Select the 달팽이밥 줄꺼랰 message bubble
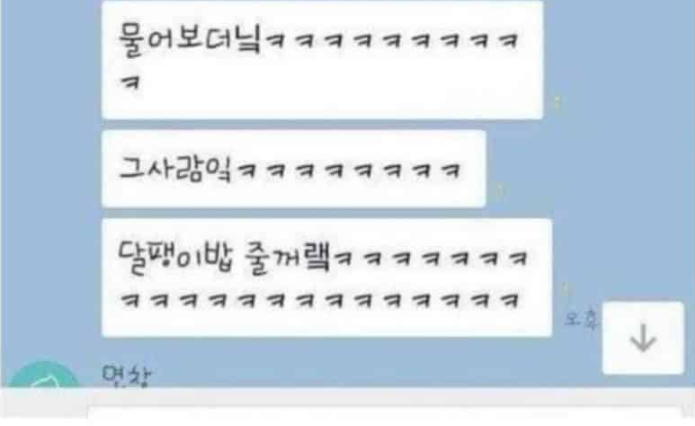 tap(327, 277)
